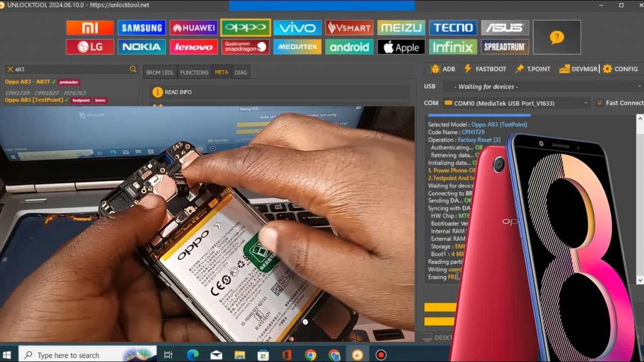Pick the Infinix brand tile
This screenshot has height=362, width=644.
(x=453, y=47)
